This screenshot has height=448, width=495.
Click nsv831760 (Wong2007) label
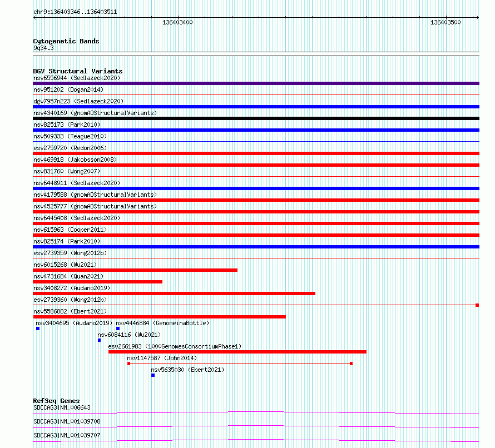click(x=67, y=171)
